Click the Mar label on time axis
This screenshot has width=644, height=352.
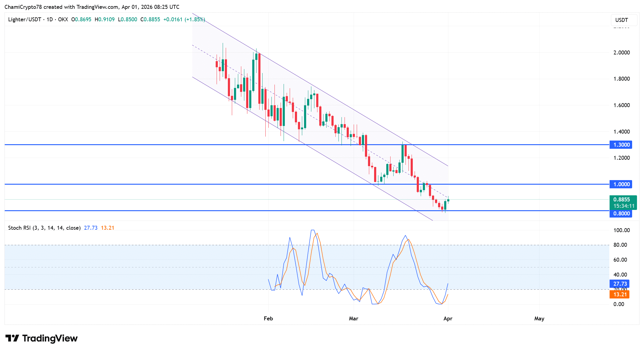(x=353, y=319)
